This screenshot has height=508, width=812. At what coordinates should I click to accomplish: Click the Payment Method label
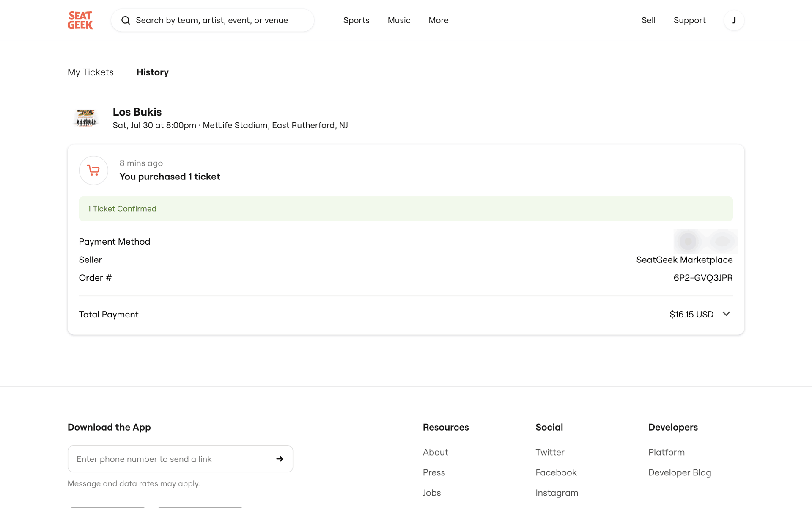click(114, 241)
